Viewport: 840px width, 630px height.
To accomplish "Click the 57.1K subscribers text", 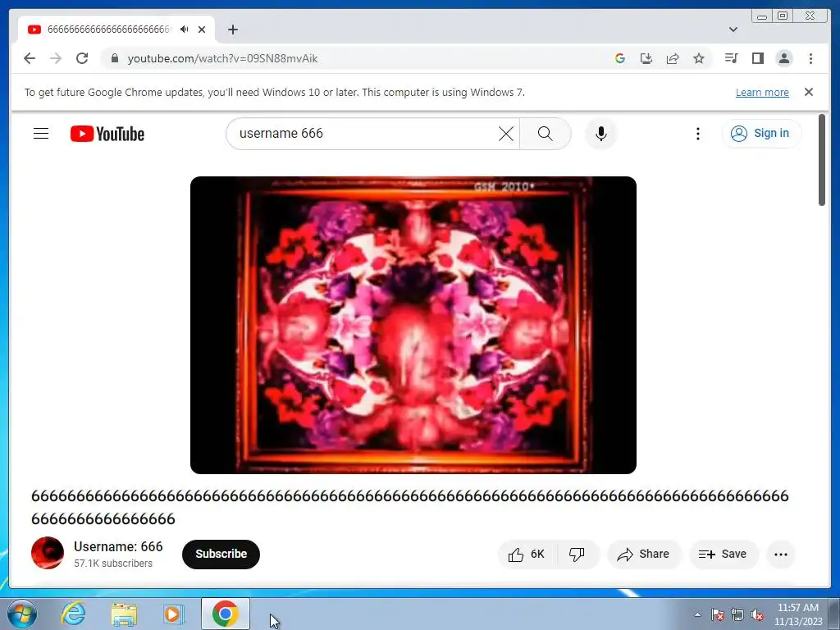I will pyautogui.click(x=113, y=564).
